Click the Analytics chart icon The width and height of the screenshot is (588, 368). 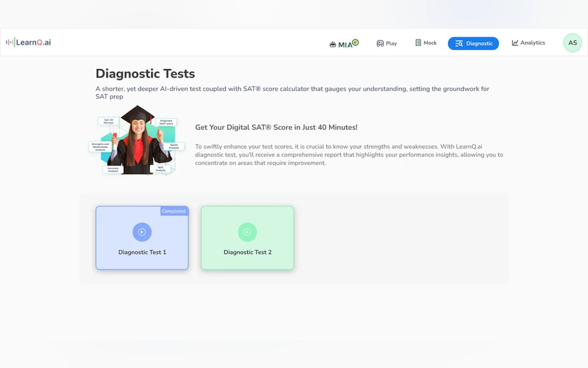tap(515, 43)
